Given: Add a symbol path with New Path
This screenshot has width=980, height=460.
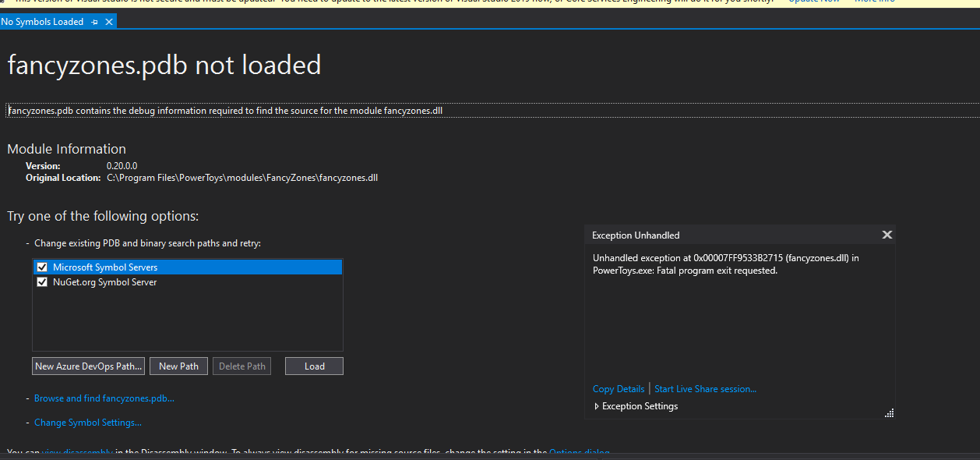Looking at the screenshot, I should pyautogui.click(x=178, y=366).
